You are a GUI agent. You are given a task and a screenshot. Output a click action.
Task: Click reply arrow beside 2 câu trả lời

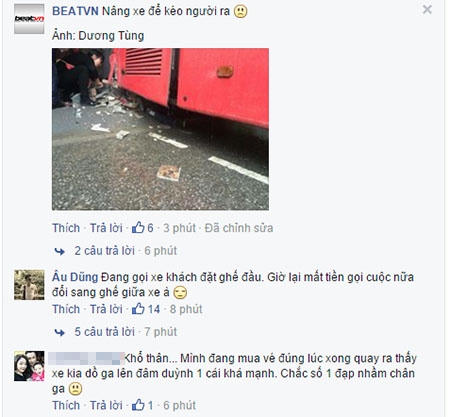click(x=60, y=251)
